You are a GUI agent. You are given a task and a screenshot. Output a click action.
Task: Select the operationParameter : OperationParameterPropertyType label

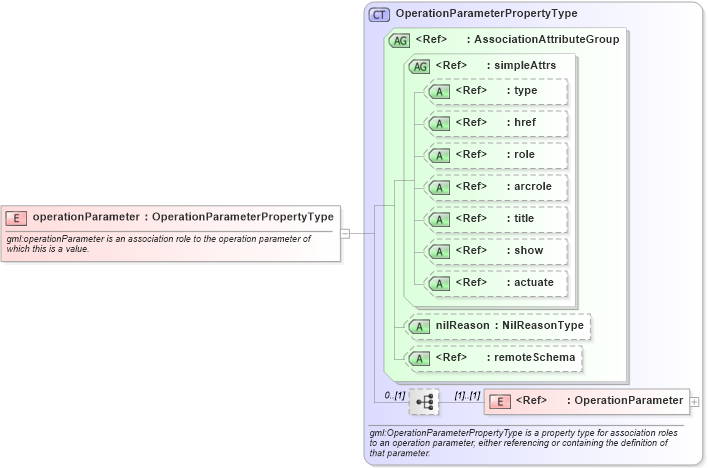[183, 217]
